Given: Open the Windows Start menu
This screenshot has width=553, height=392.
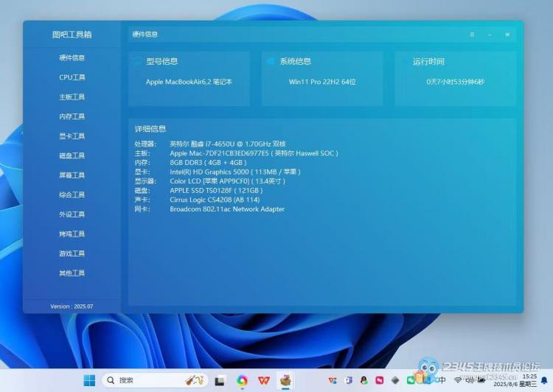Looking at the screenshot, I should click(89, 380).
